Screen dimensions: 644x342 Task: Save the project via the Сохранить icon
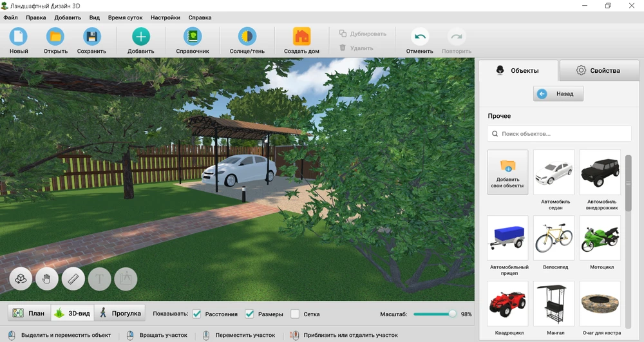pyautogui.click(x=92, y=37)
